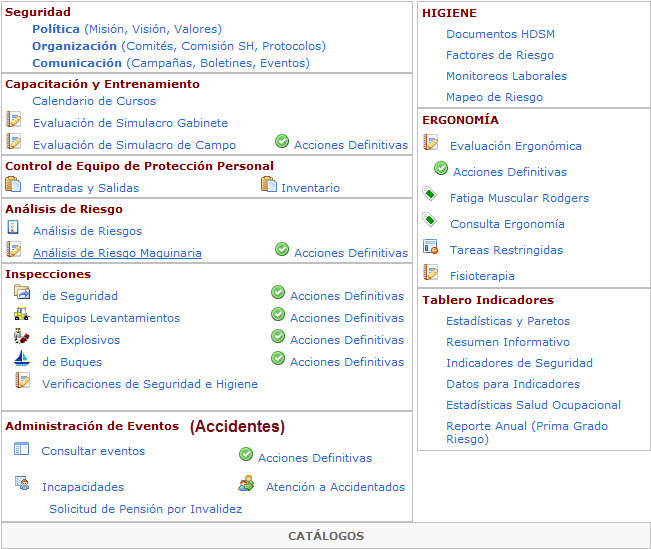Open Estadísticas y Paretos
The width and height of the screenshot is (651, 549).
tap(508, 321)
